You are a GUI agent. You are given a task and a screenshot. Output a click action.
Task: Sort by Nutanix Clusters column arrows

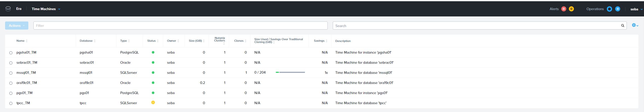224,44
